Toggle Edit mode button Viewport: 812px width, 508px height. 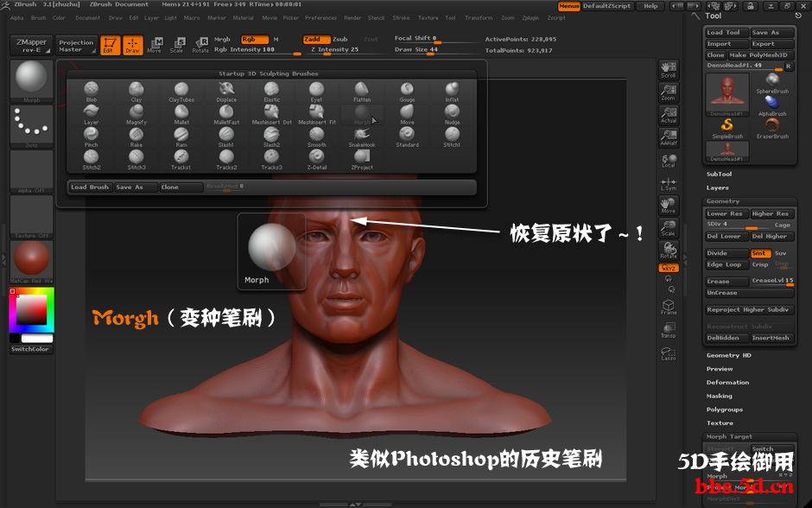coord(110,45)
